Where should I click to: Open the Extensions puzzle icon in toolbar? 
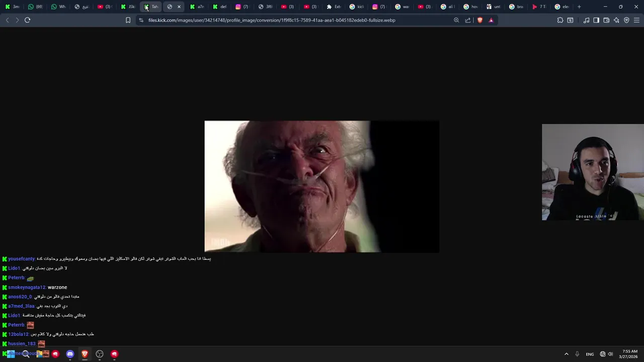560,20
